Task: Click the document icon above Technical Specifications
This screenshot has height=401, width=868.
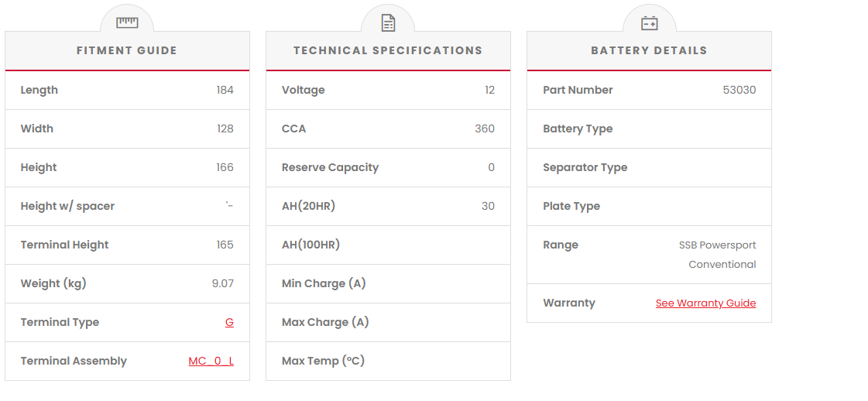Action: click(x=388, y=23)
